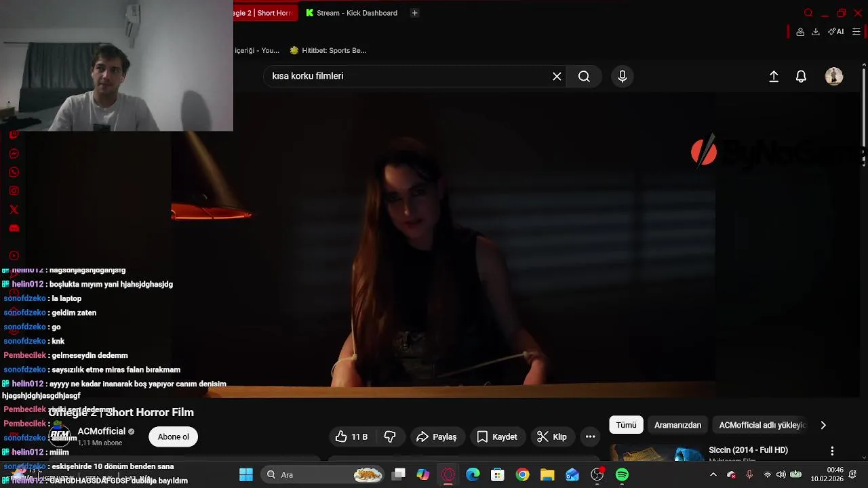
Task: Open X (Twitter) in Opera sidebar
Action: click(x=14, y=209)
